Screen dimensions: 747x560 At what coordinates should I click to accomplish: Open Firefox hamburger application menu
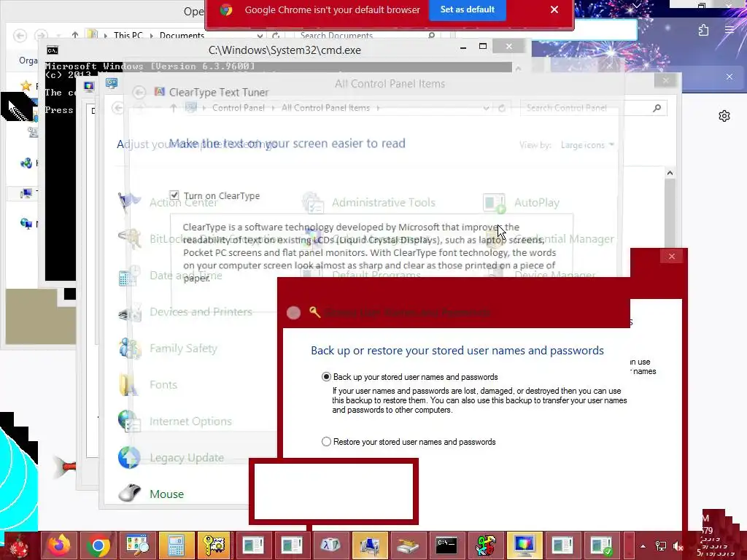click(x=729, y=30)
